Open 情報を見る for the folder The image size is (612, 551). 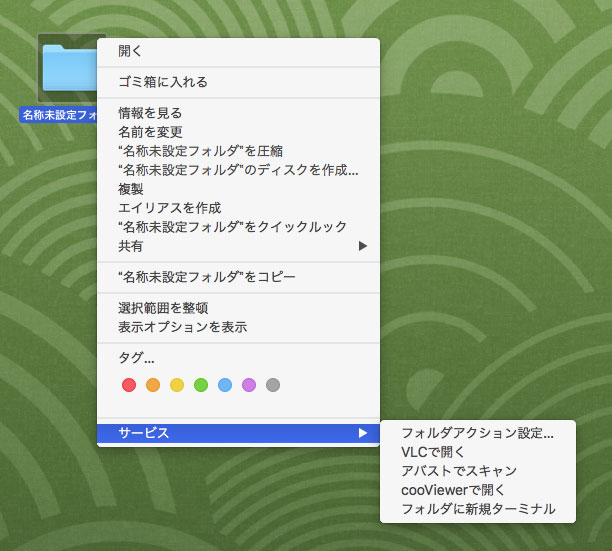point(238,113)
